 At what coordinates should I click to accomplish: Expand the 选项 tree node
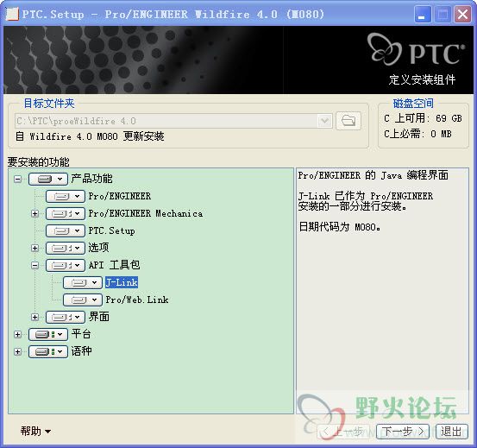[x=35, y=248]
